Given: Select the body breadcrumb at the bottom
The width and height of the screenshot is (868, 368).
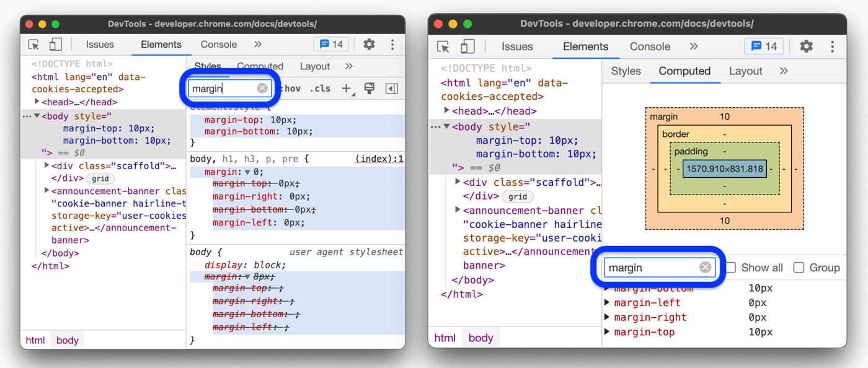Looking at the screenshot, I should tap(67, 340).
